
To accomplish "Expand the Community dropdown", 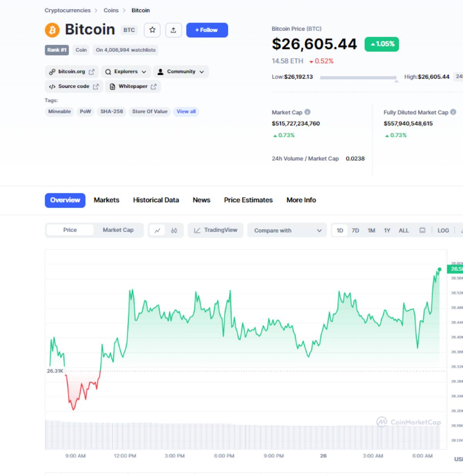I will [181, 72].
